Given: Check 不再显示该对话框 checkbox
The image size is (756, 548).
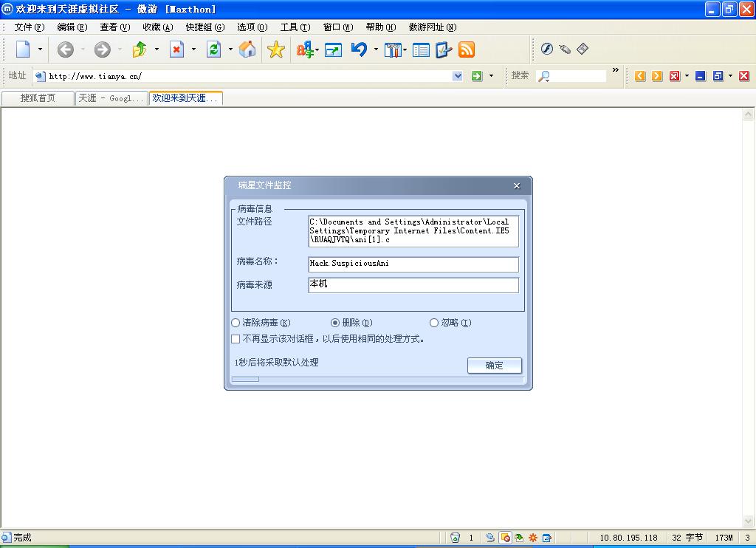Looking at the screenshot, I should (x=236, y=339).
